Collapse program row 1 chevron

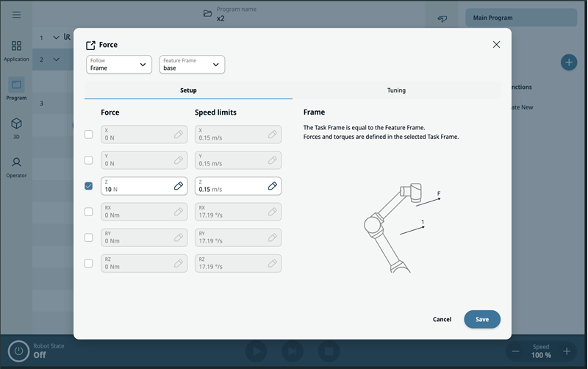pyautogui.click(x=57, y=37)
